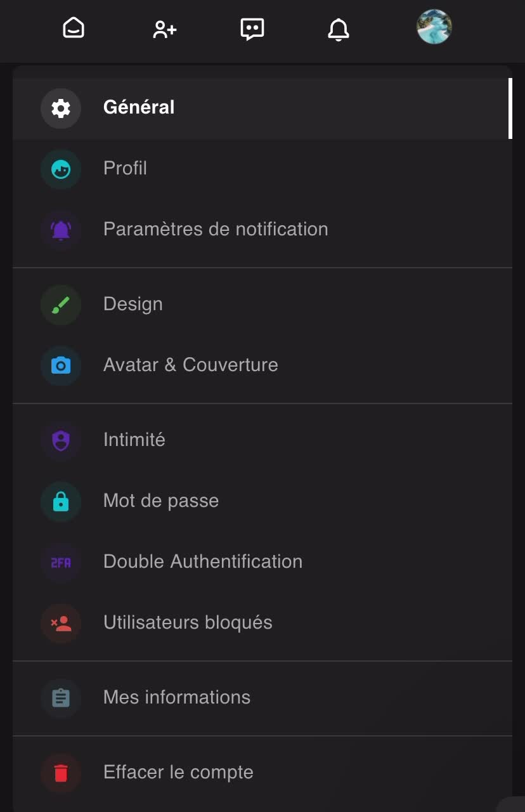
Task: Click the purple bell notification settings icon
Action: click(x=61, y=230)
